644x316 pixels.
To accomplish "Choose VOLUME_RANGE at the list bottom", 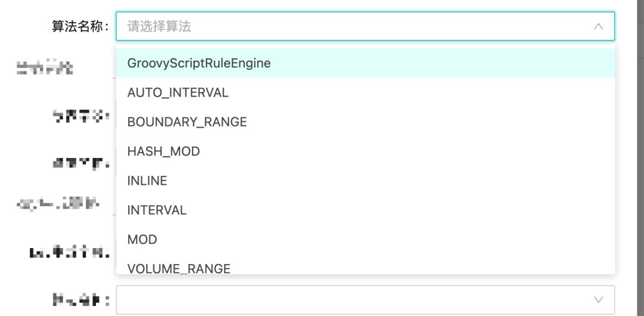I will click(178, 268).
